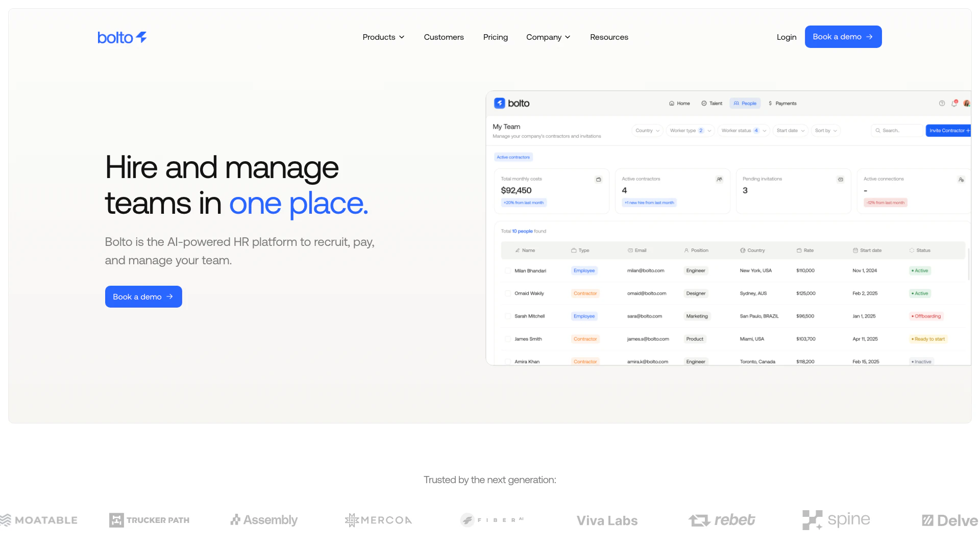Screen dimensions: 980x551
Task: Switch to the Payments tab in dashboard
Action: (x=782, y=104)
